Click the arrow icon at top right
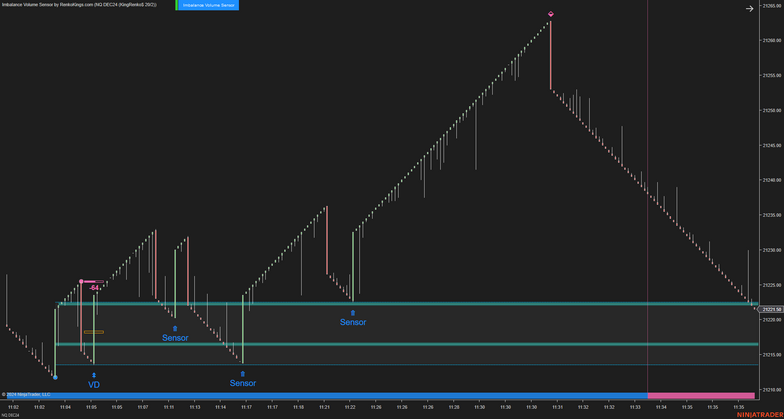The width and height of the screenshot is (784, 419). (749, 9)
